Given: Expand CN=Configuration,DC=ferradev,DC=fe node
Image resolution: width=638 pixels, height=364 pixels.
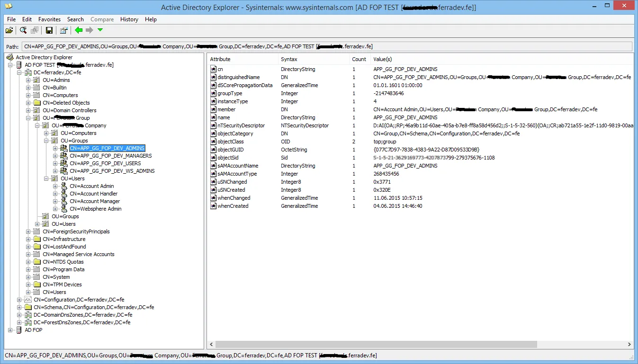Looking at the screenshot, I should click(x=19, y=300).
